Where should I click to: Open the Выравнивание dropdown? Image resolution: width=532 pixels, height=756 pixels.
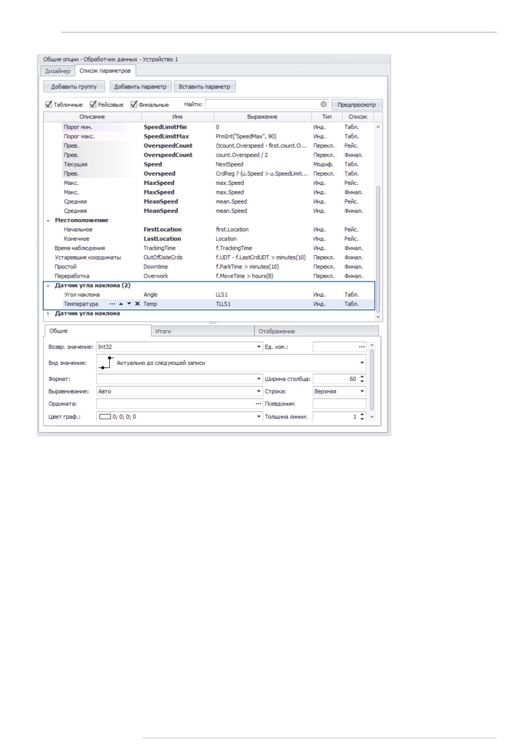[x=259, y=391]
